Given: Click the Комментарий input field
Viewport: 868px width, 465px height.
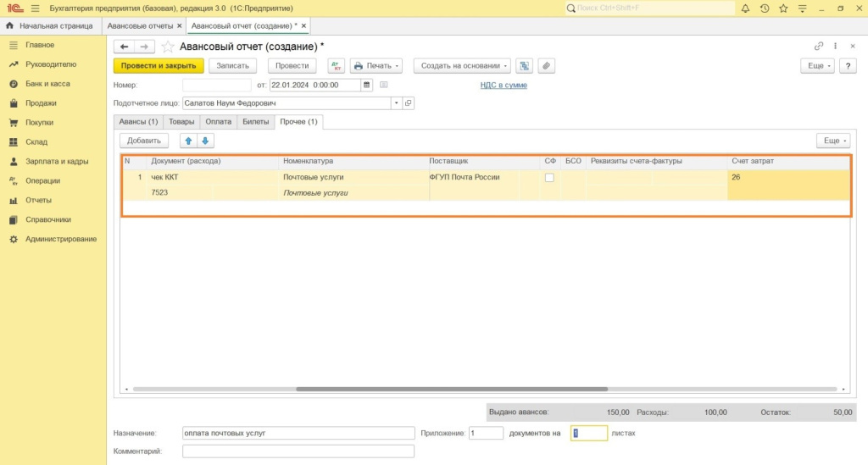Looking at the screenshot, I should pos(298,451).
